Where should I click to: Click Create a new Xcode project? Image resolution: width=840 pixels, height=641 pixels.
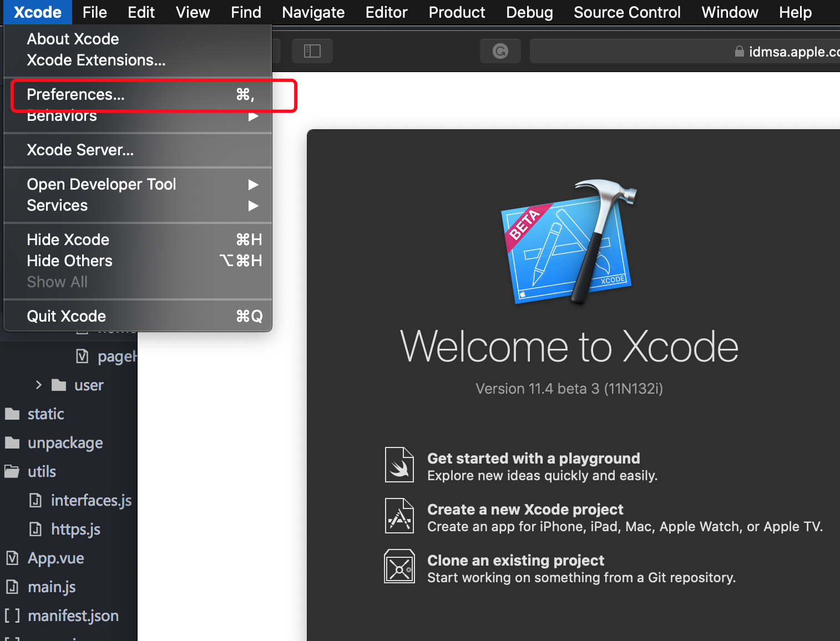(525, 510)
